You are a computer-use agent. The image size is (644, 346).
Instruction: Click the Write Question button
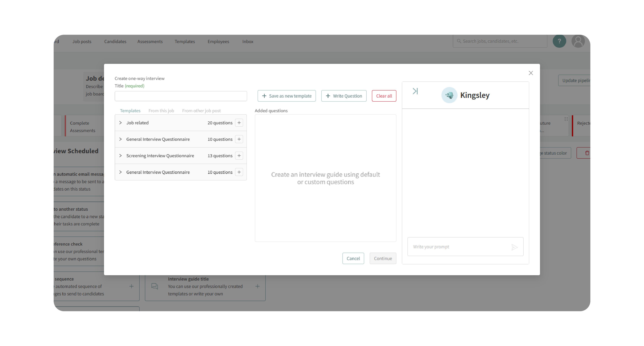click(344, 96)
